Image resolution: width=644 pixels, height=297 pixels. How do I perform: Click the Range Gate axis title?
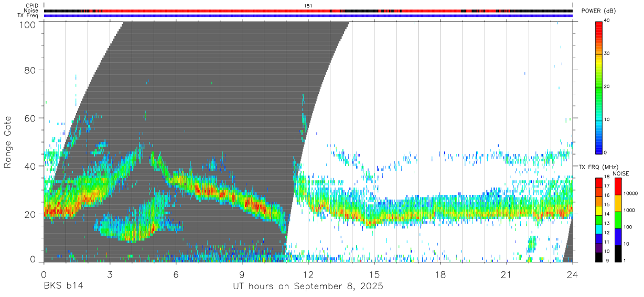tap(8, 142)
